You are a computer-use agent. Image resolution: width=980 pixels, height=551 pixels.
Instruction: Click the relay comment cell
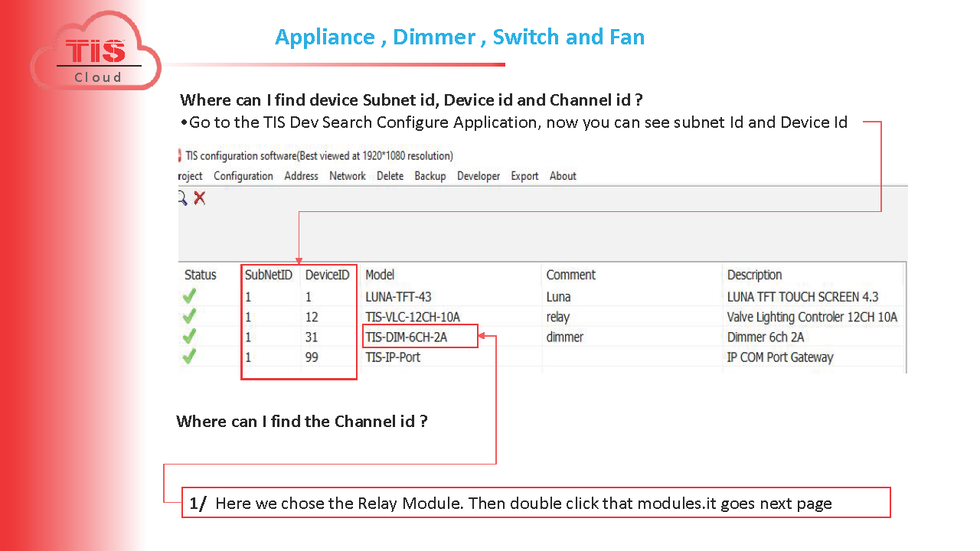[558, 317]
